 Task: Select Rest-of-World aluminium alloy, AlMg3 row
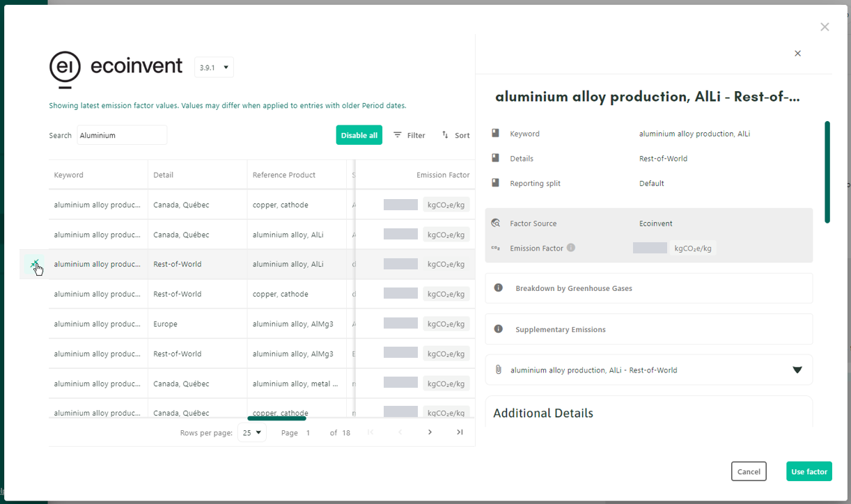point(262,354)
